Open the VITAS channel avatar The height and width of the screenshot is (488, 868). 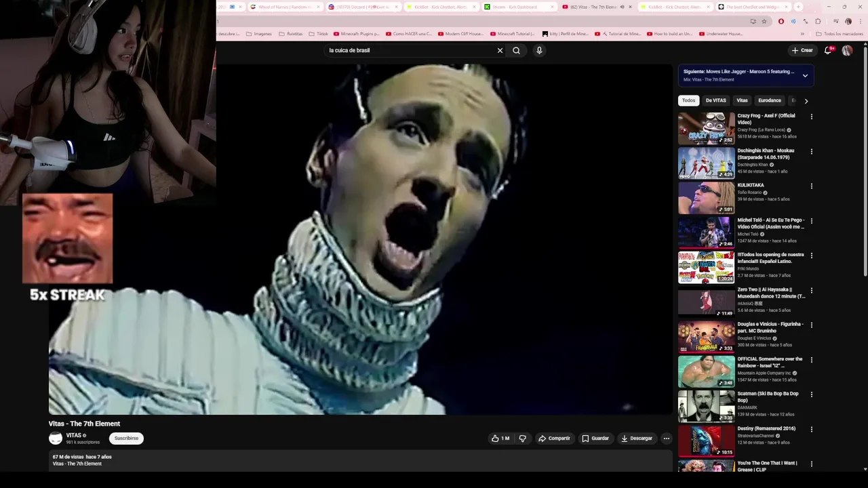click(x=56, y=439)
